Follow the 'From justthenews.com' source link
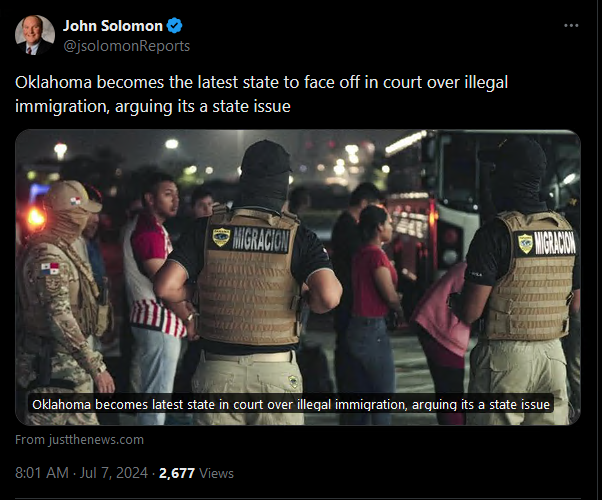The width and height of the screenshot is (602, 500). (79, 439)
